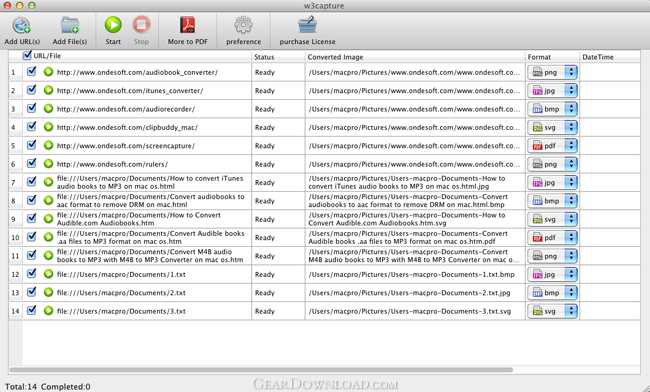Toggle checkbox for the 3.txt row

click(x=32, y=310)
